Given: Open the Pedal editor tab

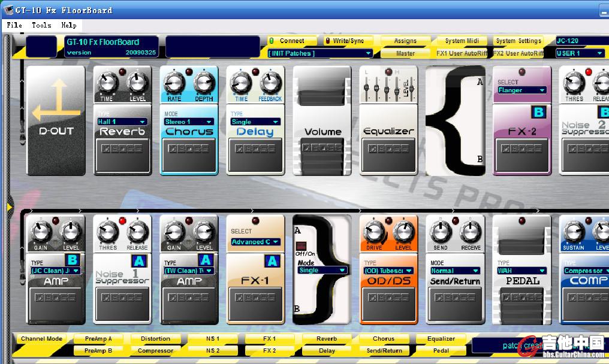Looking at the screenshot, I should click(x=441, y=351).
